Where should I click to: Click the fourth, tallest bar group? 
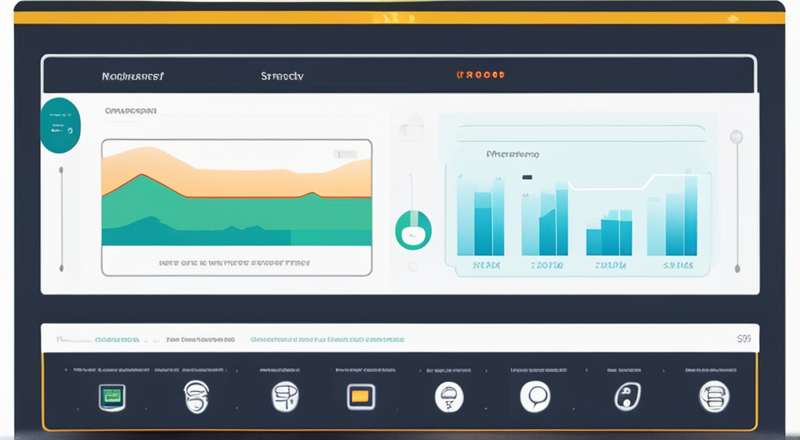[x=672, y=215]
